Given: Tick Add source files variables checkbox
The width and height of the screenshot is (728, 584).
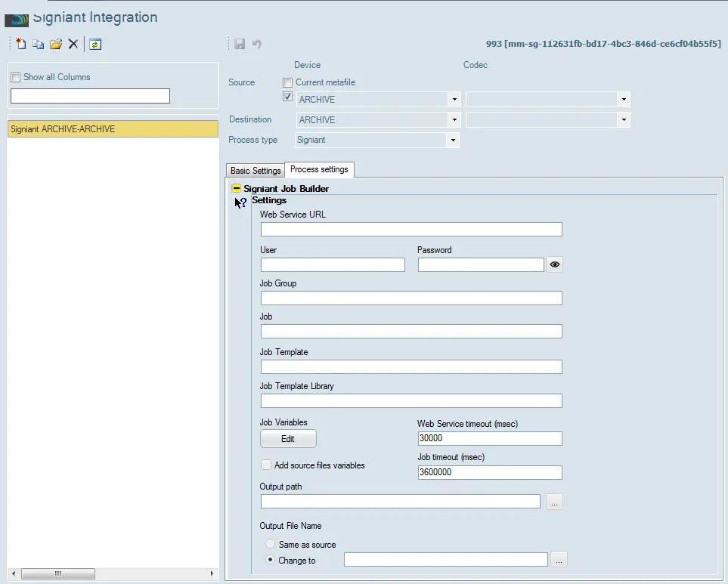Looking at the screenshot, I should point(266,465).
